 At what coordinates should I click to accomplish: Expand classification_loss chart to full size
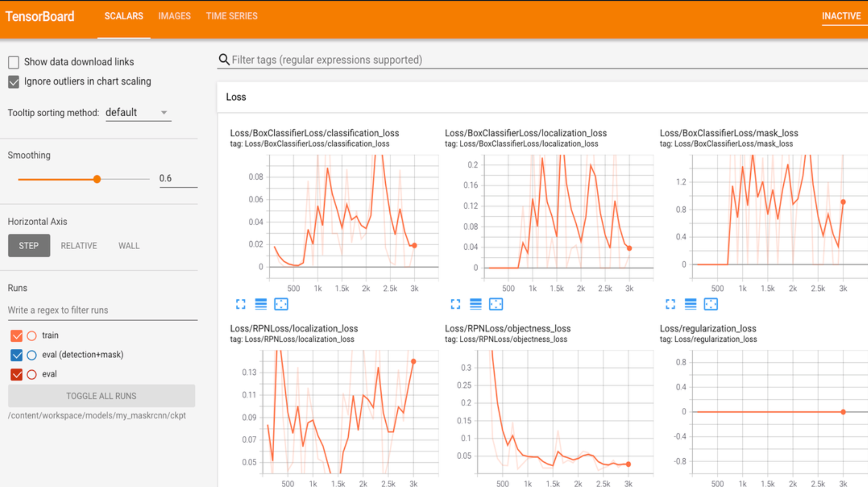pyautogui.click(x=240, y=304)
